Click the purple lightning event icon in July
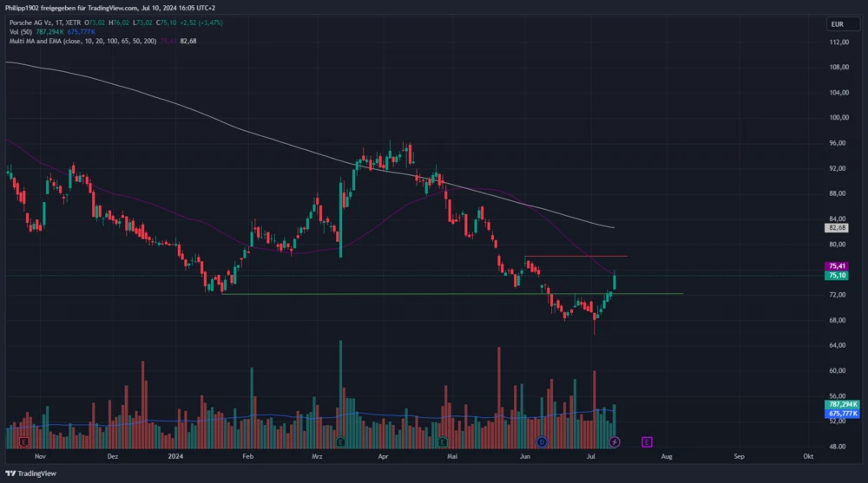 615,441
